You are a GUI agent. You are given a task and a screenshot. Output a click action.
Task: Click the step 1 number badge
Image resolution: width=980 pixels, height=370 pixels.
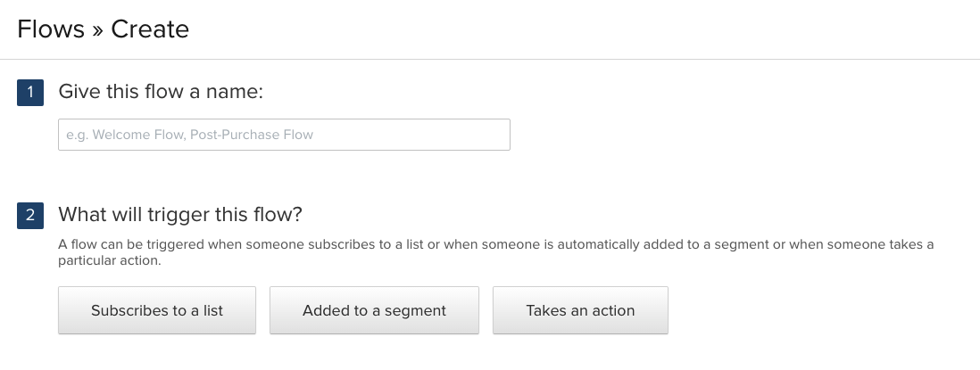pos(30,92)
